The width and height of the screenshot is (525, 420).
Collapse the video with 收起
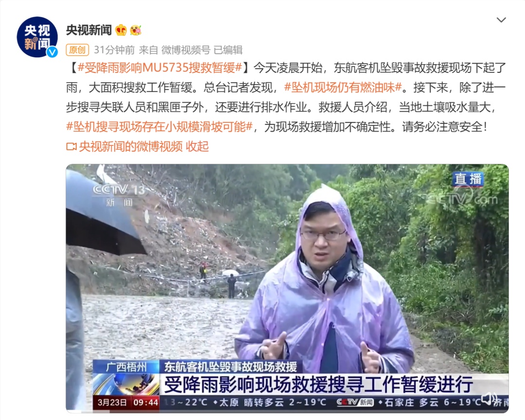(x=197, y=147)
